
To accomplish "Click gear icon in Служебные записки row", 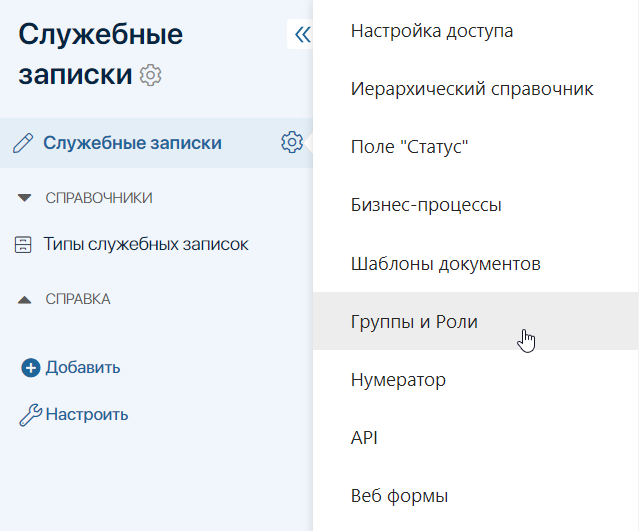I will (292, 142).
